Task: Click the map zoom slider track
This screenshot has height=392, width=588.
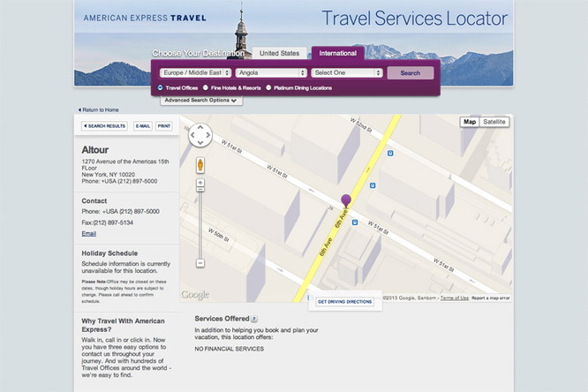Action: (x=200, y=225)
